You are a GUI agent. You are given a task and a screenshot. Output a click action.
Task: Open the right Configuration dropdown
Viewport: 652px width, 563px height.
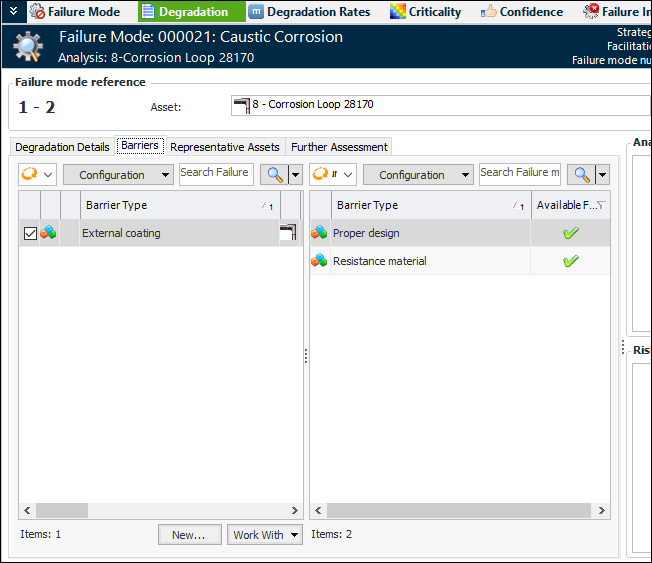[418, 175]
